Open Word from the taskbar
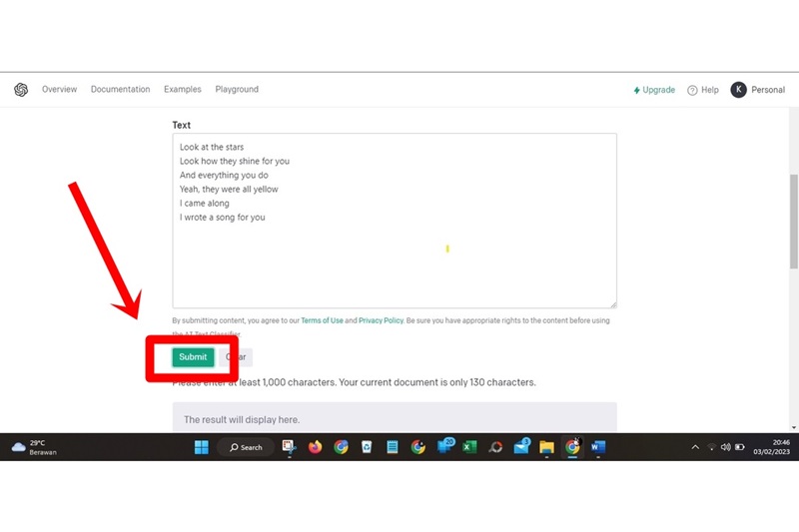The width and height of the screenshot is (799, 532). click(x=598, y=447)
